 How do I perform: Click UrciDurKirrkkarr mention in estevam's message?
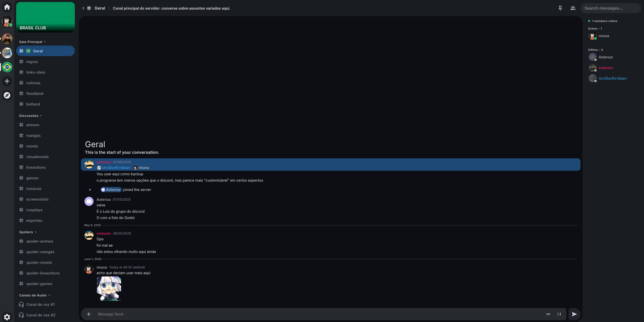114,168
